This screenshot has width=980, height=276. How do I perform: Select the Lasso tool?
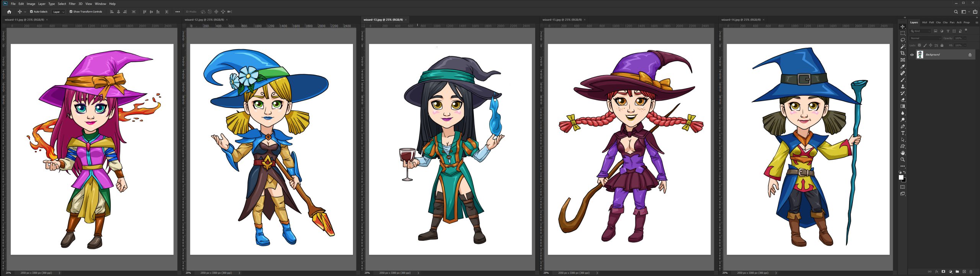903,40
